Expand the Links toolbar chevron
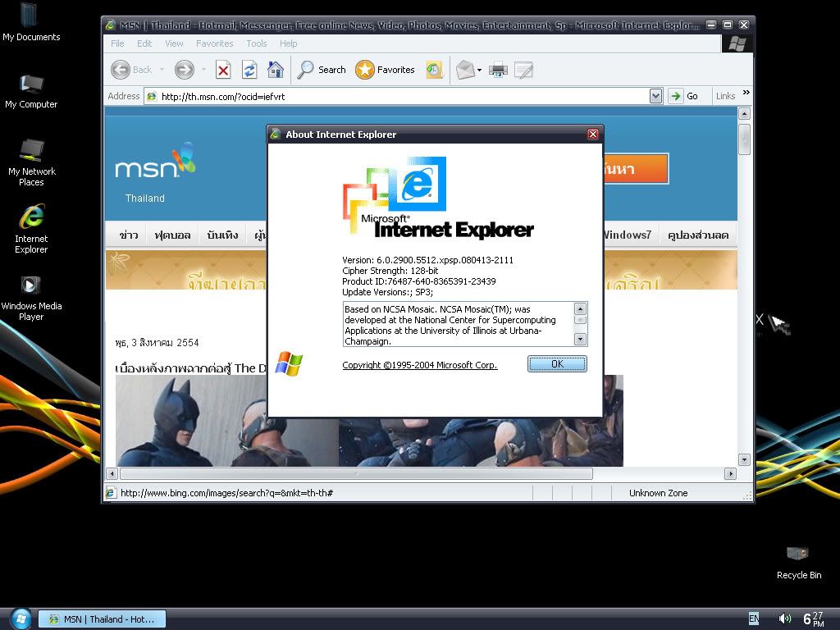The width and height of the screenshot is (840, 630). point(746,94)
